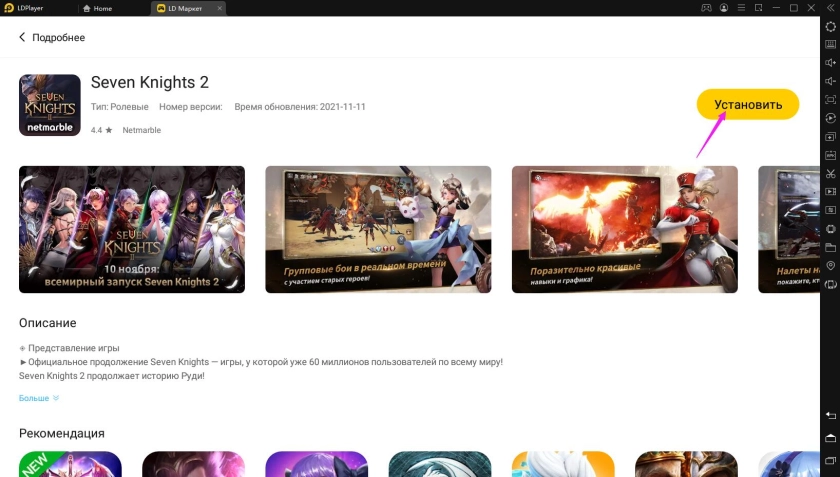Maximize the LDPlayer window
The image size is (840, 477).
click(x=794, y=8)
